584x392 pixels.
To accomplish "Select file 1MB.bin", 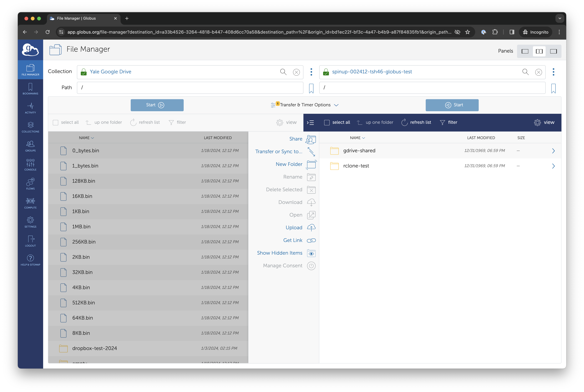I will click(148, 227).
